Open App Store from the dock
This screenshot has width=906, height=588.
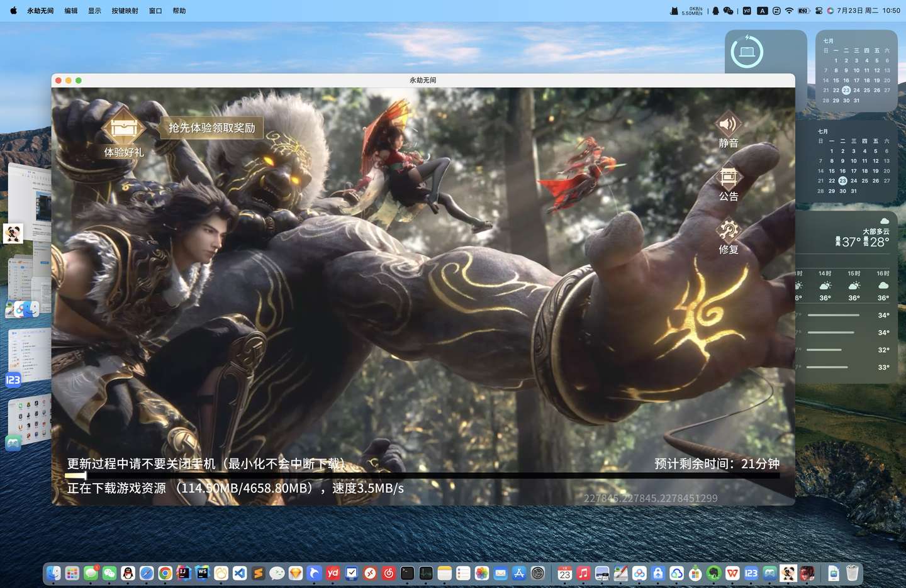coord(519,573)
